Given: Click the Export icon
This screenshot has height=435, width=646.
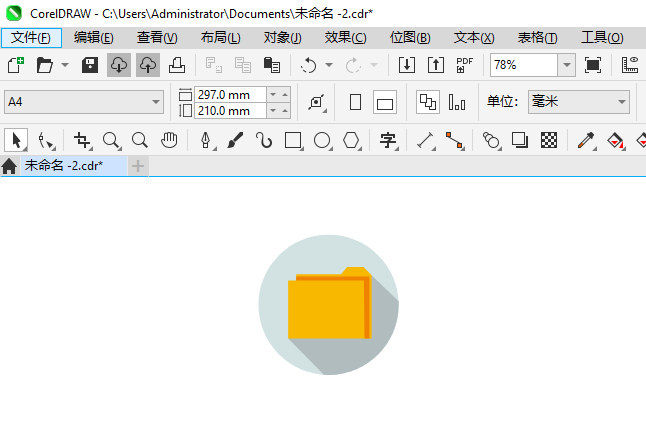Looking at the screenshot, I should coord(436,65).
